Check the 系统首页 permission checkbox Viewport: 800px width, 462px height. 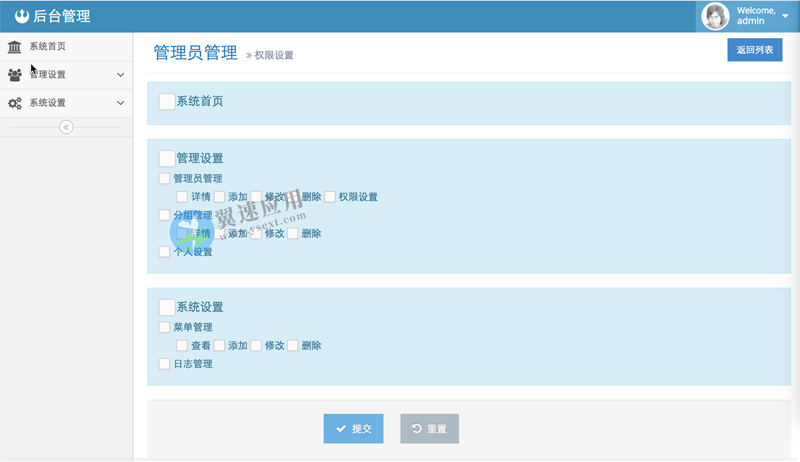[x=167, y=101]
